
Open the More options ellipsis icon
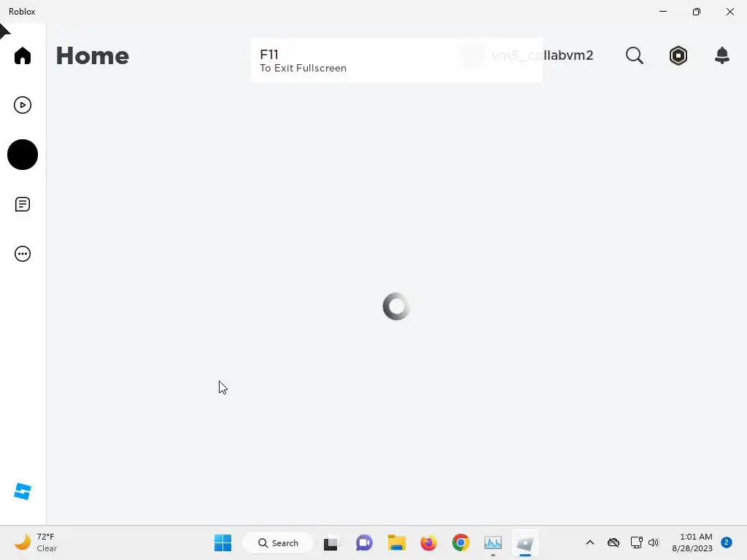coord(23,254)
